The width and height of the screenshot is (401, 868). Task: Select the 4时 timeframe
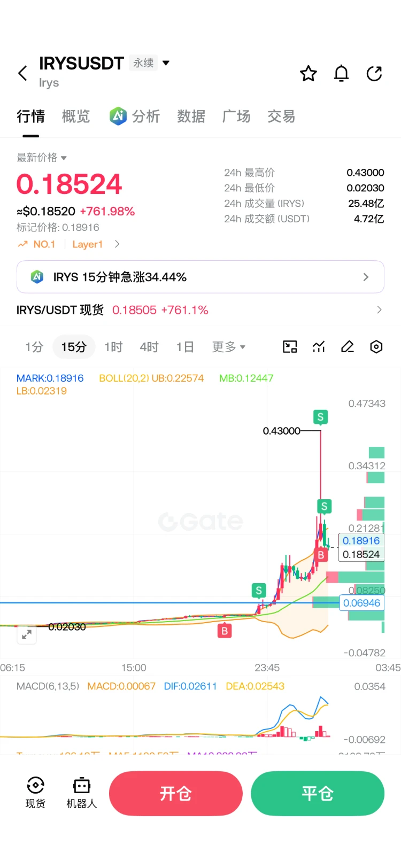(149, 347)
